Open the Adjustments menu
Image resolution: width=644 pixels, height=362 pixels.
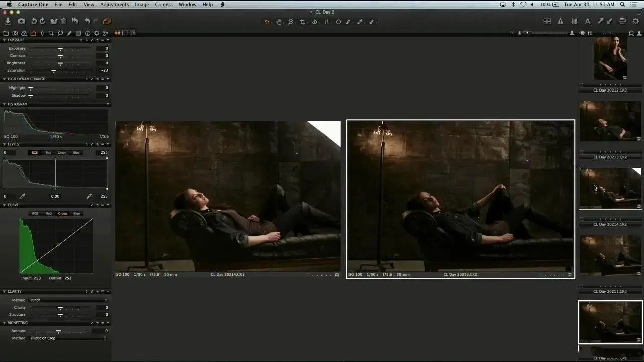click(114, 4)
